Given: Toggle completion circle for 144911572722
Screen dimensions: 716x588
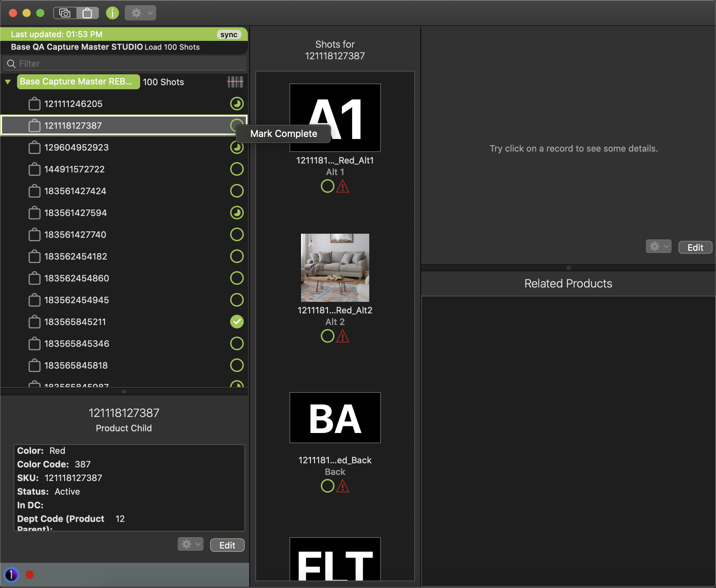Looking at the screenshot, I should point(237,169).
